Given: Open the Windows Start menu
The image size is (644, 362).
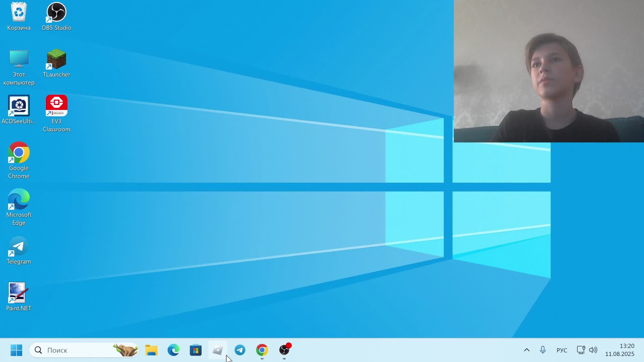Looking at the screenshot, I should click(16, 350).
